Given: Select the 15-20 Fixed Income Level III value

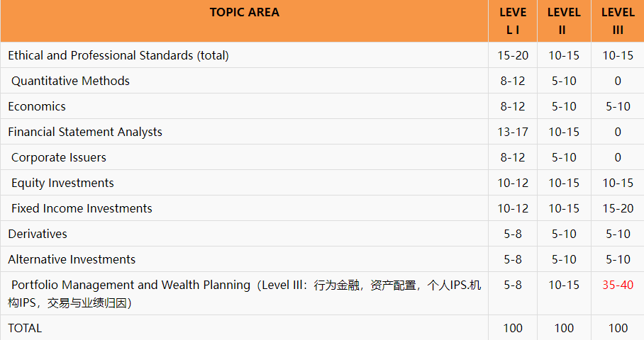Looking at the screenshot, I should (618, 208).
